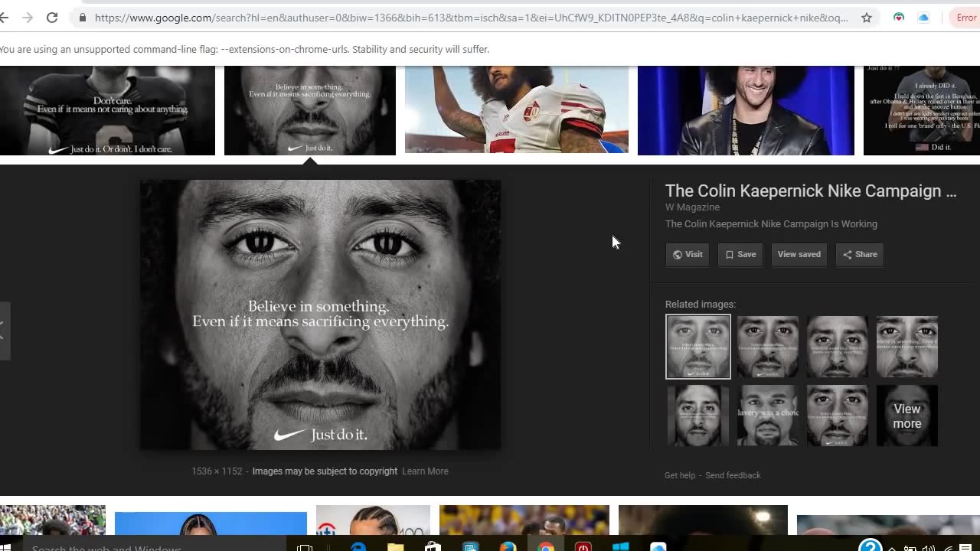Open the 'Don't care' parody Nike ad result
The width and height of the screenshot is (980, 551).
point(107,110)
